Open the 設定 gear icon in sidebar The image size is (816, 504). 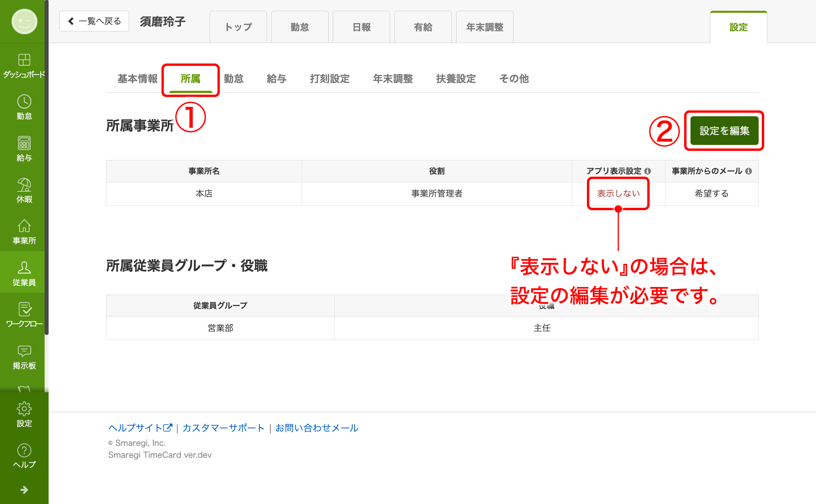tap(24, 409)
